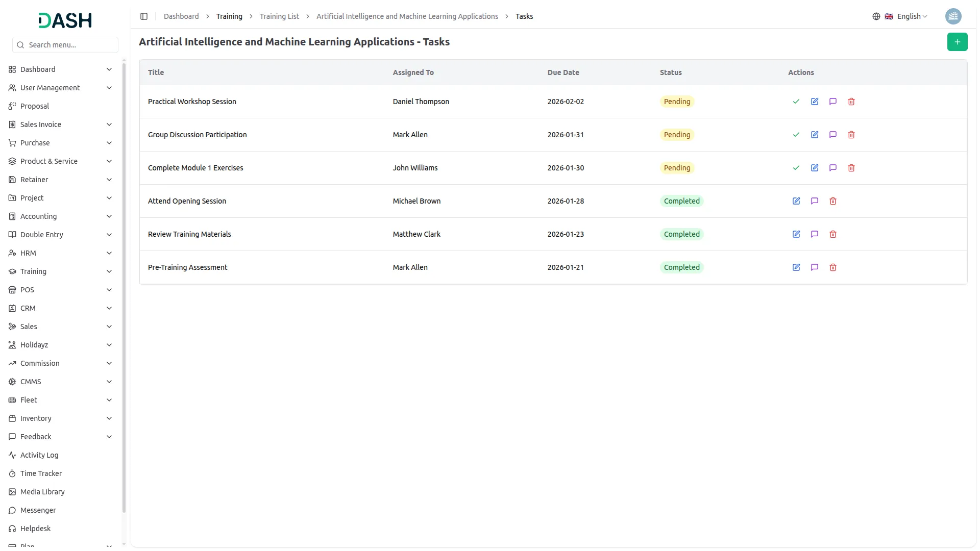This screenshot has height=551, width=980.
Task: Open comments for Complete Module 1 Exercises
Action: coord(833,168)
